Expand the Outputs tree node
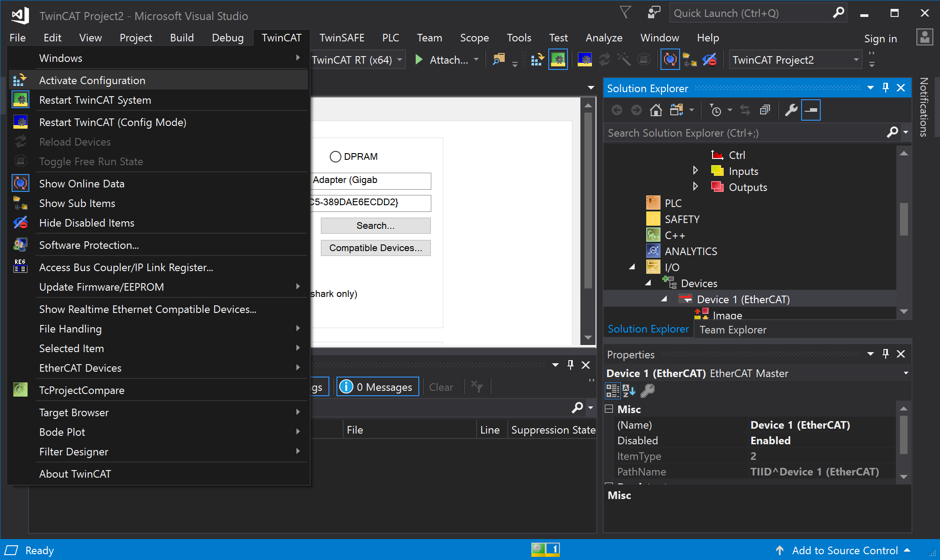The image size is (940, 560). point(695,186)
